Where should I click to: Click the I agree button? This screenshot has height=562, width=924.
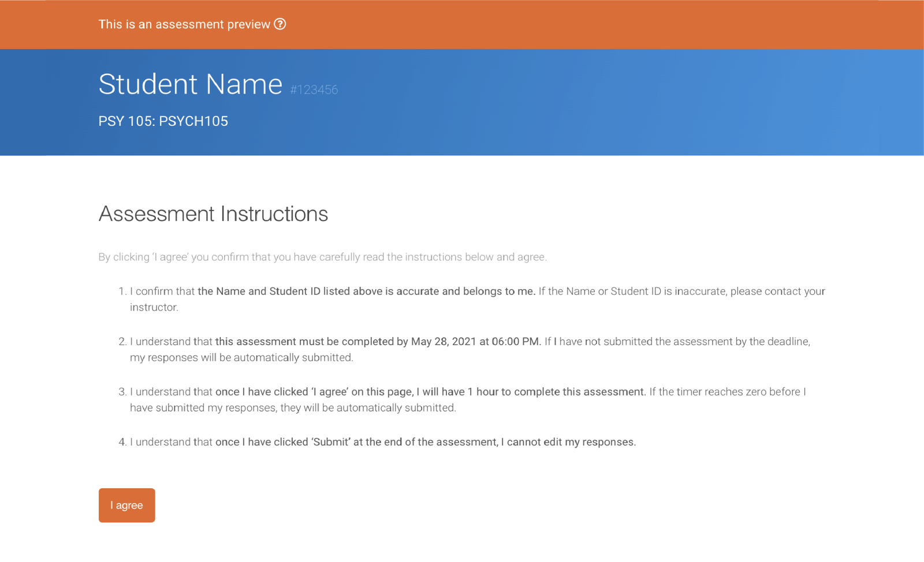(x=126, y=505)
